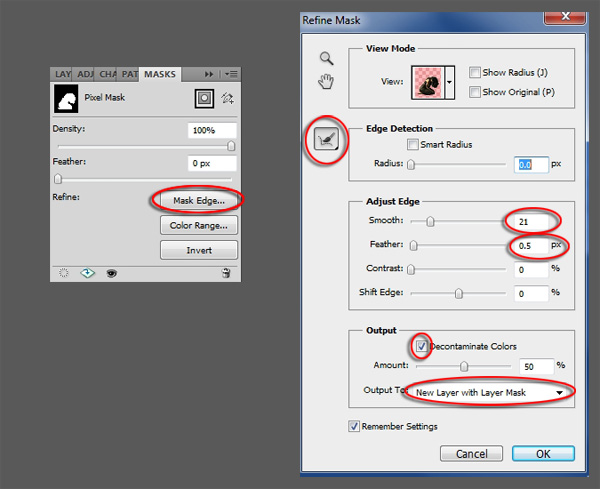Delete the mask using the trash icon

point(226,272)
